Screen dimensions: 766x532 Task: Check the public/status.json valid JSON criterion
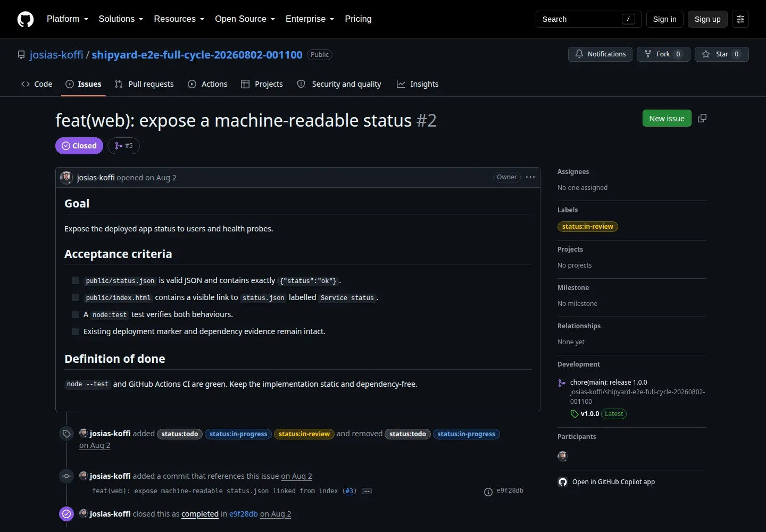[76, 280]
